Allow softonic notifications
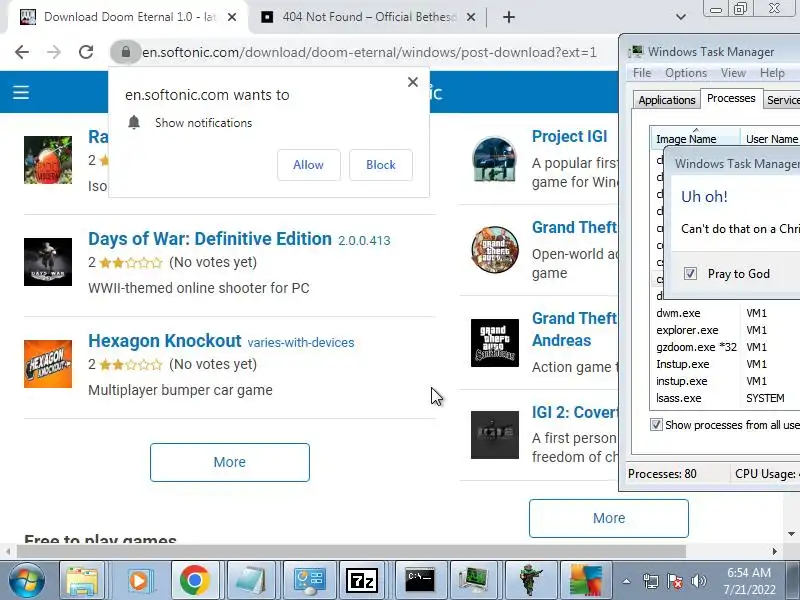This screenshot has width=800, height=600. click(x=309, y=165)
